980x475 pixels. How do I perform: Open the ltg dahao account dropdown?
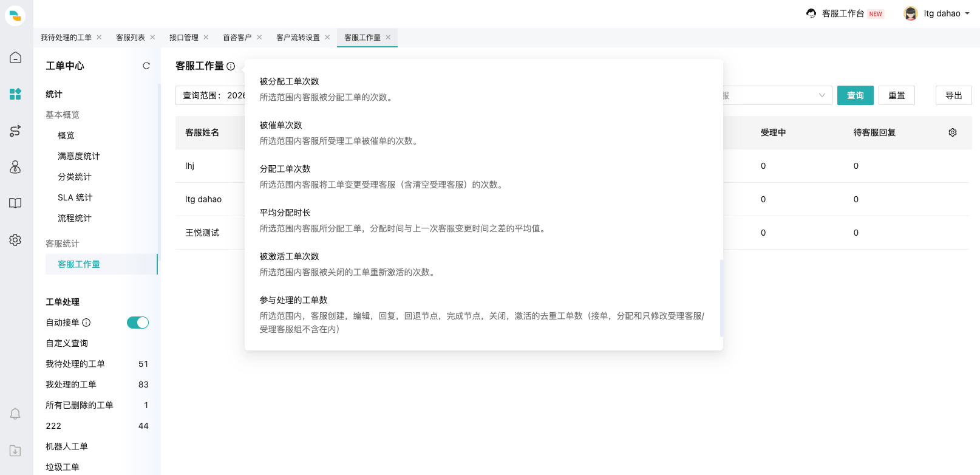tap(967, 13)
